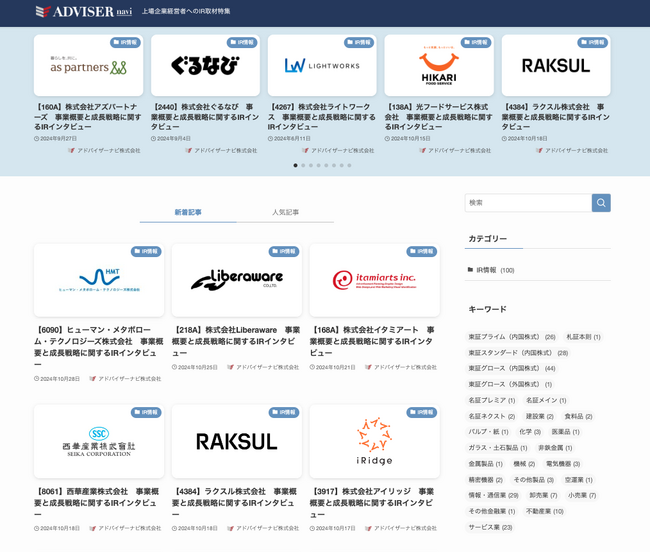Click IR情報 badge on carousel RAKSUL card

pos(593,42)
